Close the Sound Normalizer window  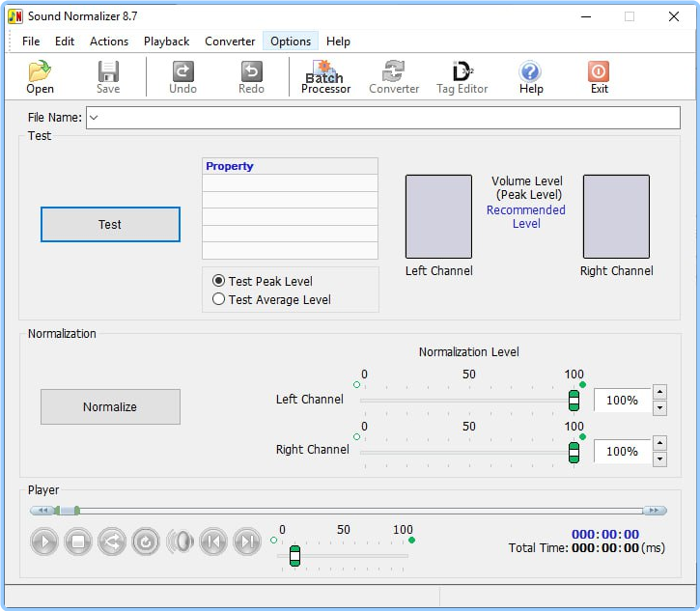coord(674,16)
